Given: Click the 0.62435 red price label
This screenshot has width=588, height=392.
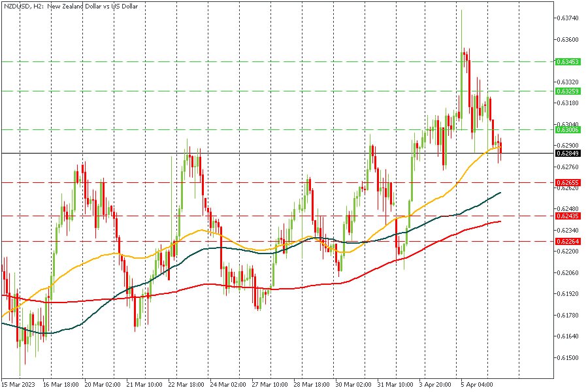Looking at the screenshot, I should (568, 216).
